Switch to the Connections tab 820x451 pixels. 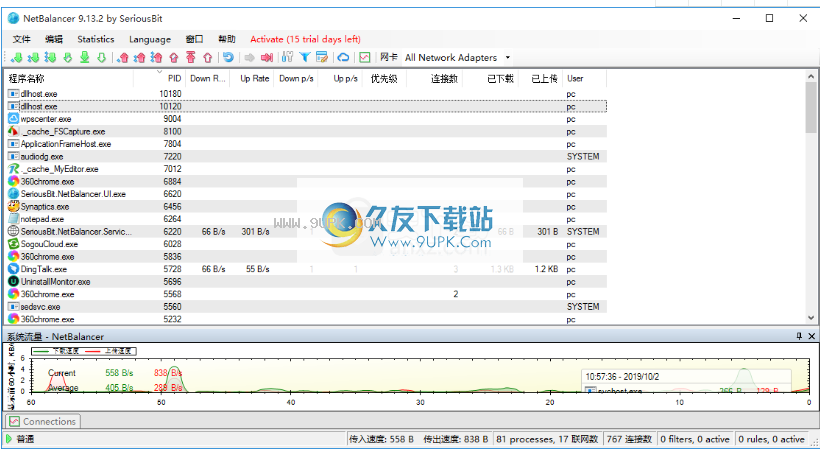point(42,421)
